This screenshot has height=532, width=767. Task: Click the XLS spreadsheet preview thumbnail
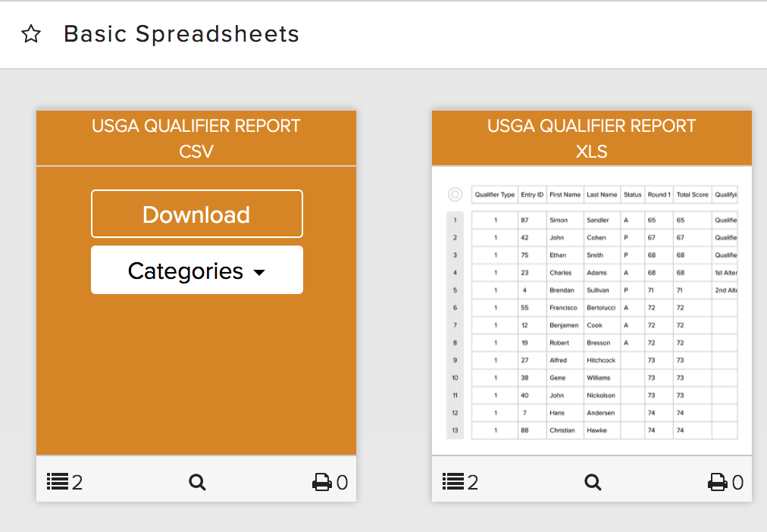592,311
